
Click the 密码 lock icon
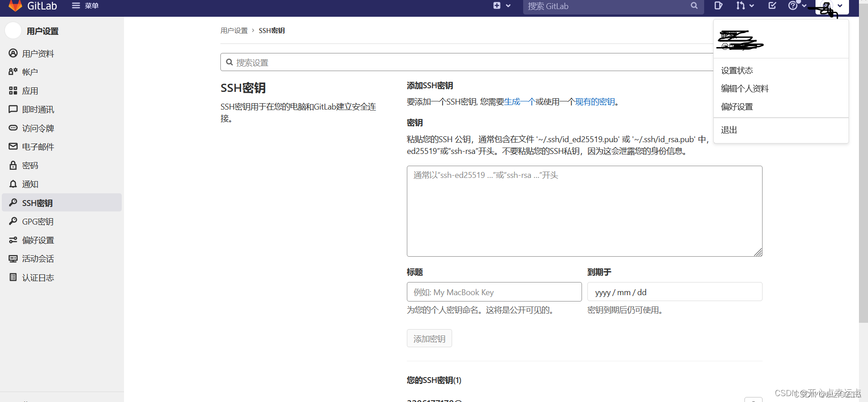pos(13,165)
